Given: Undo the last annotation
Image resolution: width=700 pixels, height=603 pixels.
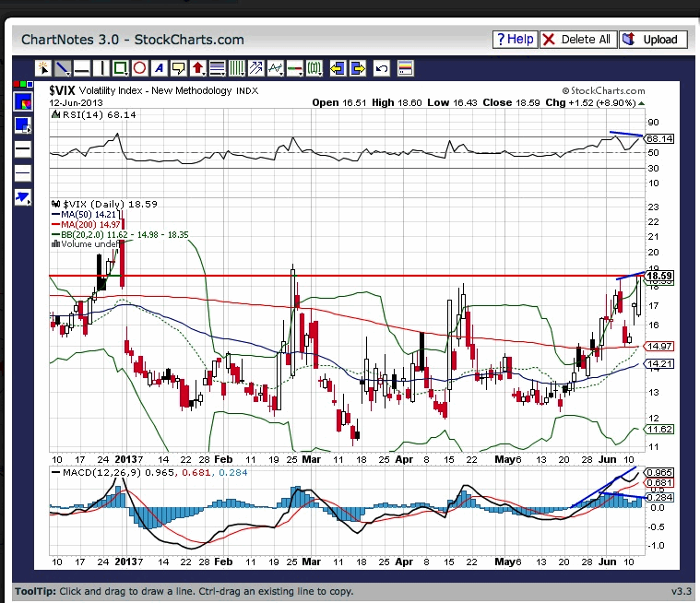Looking at the screenshot, I should point(381,68).
